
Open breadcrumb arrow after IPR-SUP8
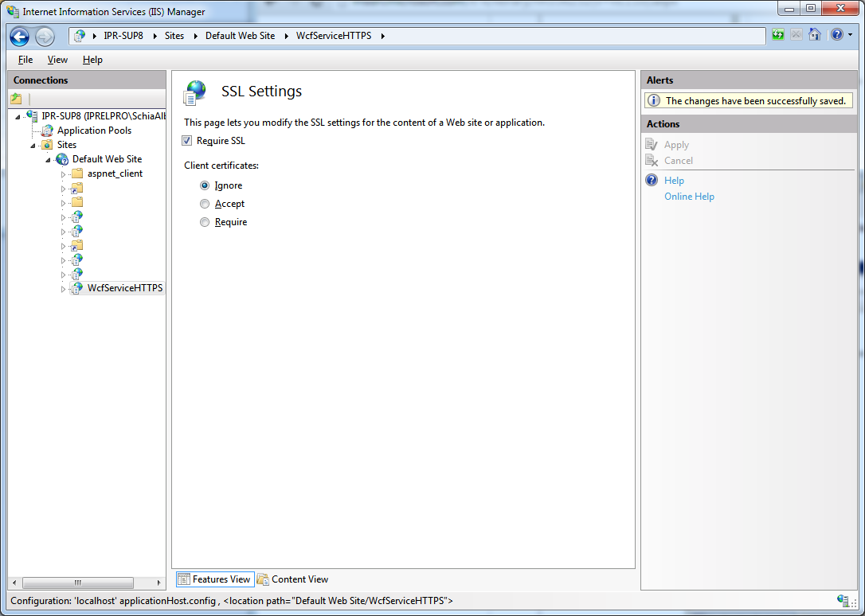click(x=154, y=36)
